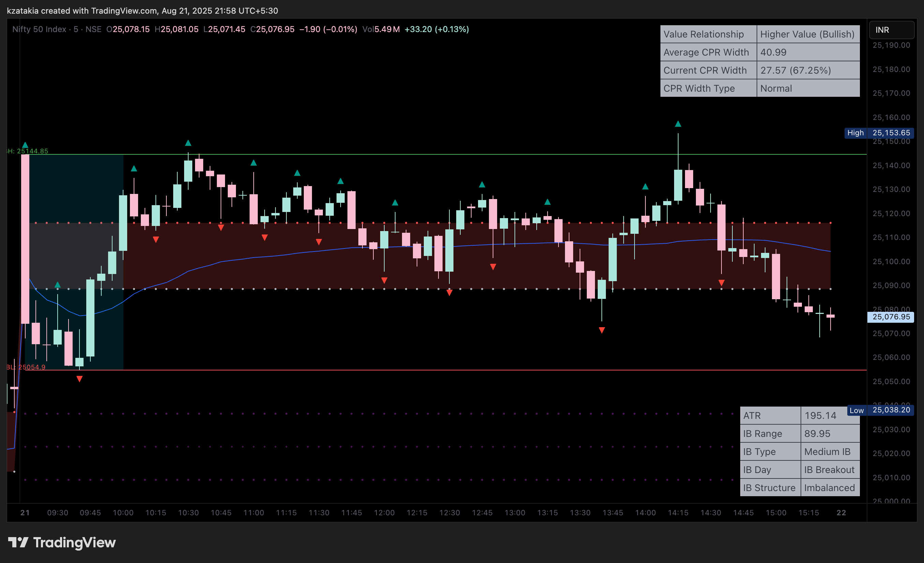
Task: Click the 10:00 time axis label
Action: click(x=123, y=513)
